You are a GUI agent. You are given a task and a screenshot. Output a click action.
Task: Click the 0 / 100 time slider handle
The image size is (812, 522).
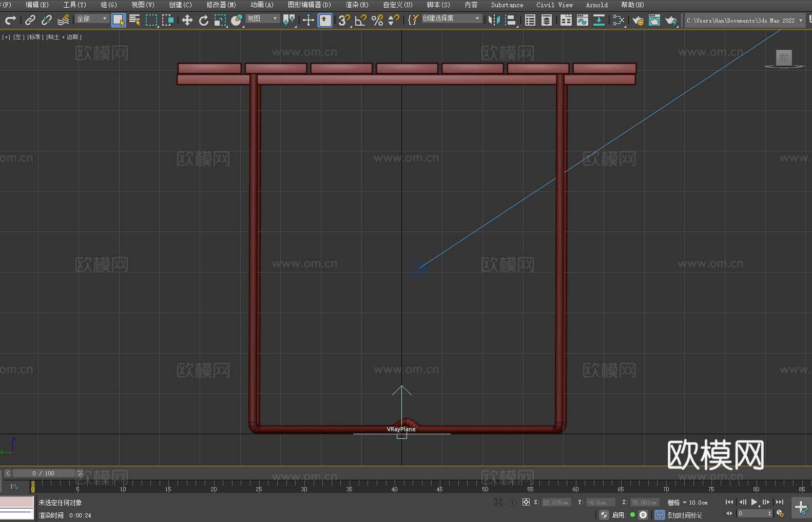(44, 473)
